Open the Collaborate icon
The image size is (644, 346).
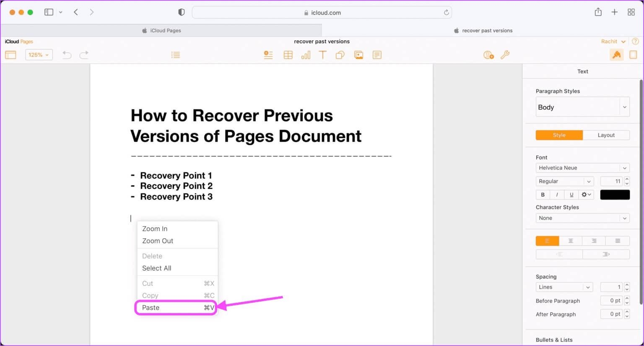pos(488,55)
